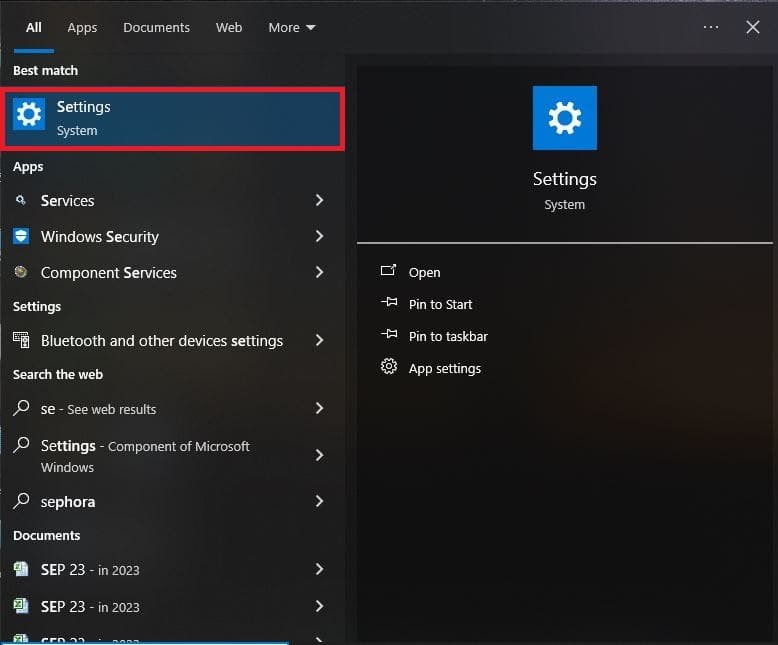Click the large Settings icon in preview pane
The height and width of the screenshot is (645, 778).
tap(564, 118)
